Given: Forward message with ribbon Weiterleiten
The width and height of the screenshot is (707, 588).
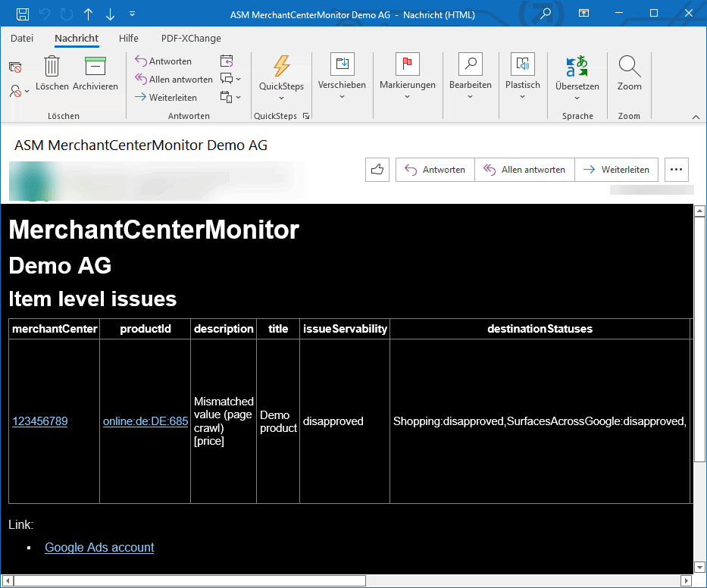Looking at the screenshot, I should [x=166, y=97].
